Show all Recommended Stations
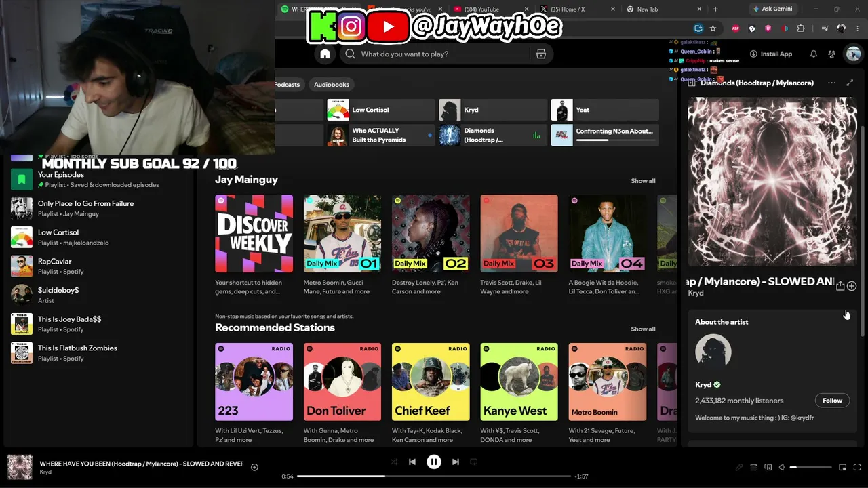The width and height of the screenshot is (868, 488). 643,329
